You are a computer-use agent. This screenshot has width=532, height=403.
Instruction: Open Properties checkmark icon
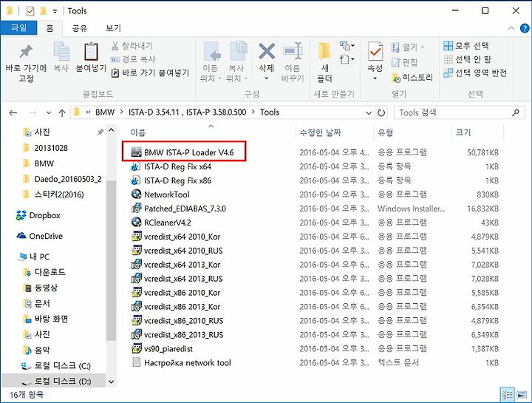pyautogui.click(x=375, y=51)
